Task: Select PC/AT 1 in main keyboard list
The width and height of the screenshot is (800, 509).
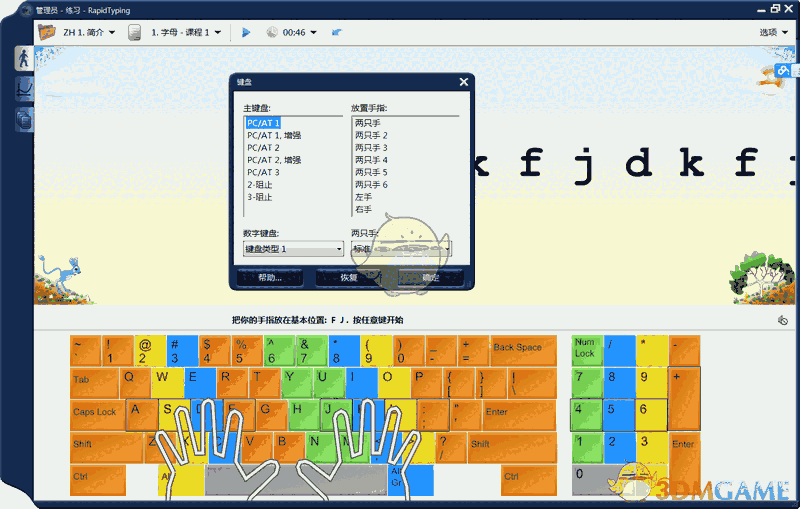Action: tap(263, 123)
